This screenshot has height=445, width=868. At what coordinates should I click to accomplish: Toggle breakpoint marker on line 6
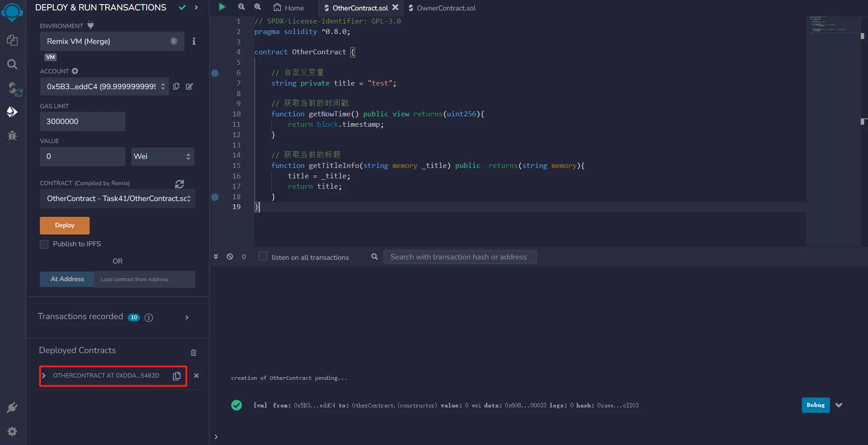tap(215, 73)
